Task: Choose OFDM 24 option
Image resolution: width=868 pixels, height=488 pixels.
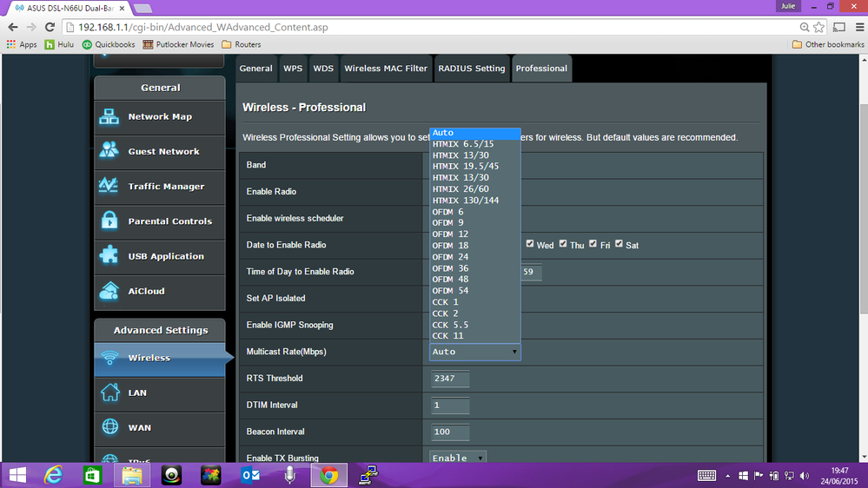Action: click(x=475, y=257)
